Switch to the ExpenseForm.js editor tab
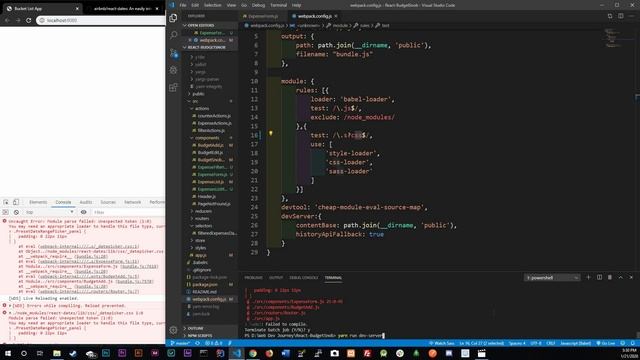640x360 pixels. pyautogui.click(x=262, y=16)
